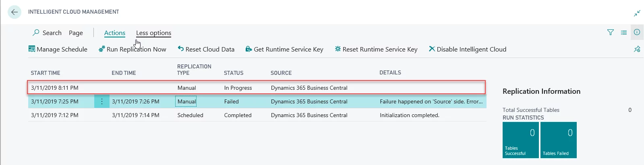Select the In Progress replication row
Image resolution: width=644 pixels, height=165 pixels.
pos(238,88)
